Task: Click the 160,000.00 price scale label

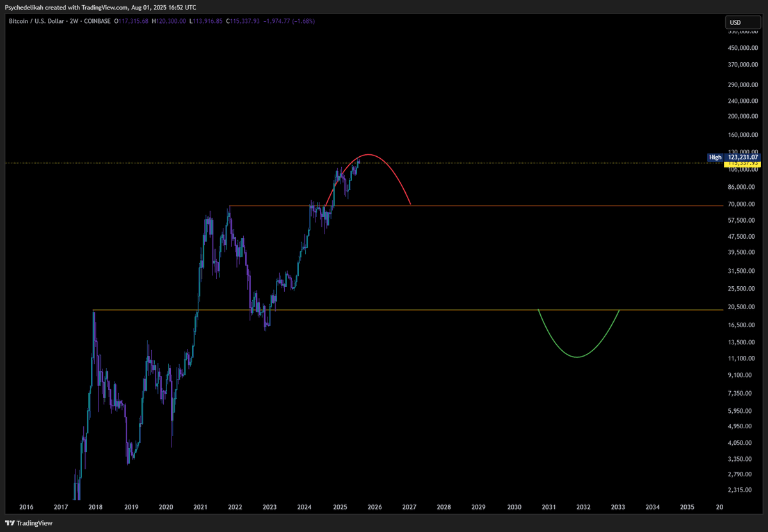Action: click(x=742, y=135)
